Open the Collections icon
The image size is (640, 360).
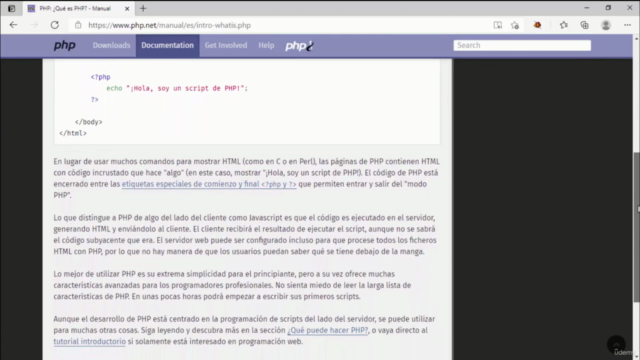(x=584, y=25)
